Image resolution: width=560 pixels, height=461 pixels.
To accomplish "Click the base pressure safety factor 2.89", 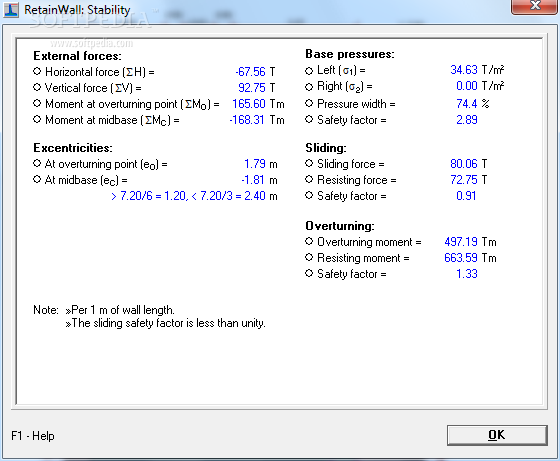I will 467,120.
